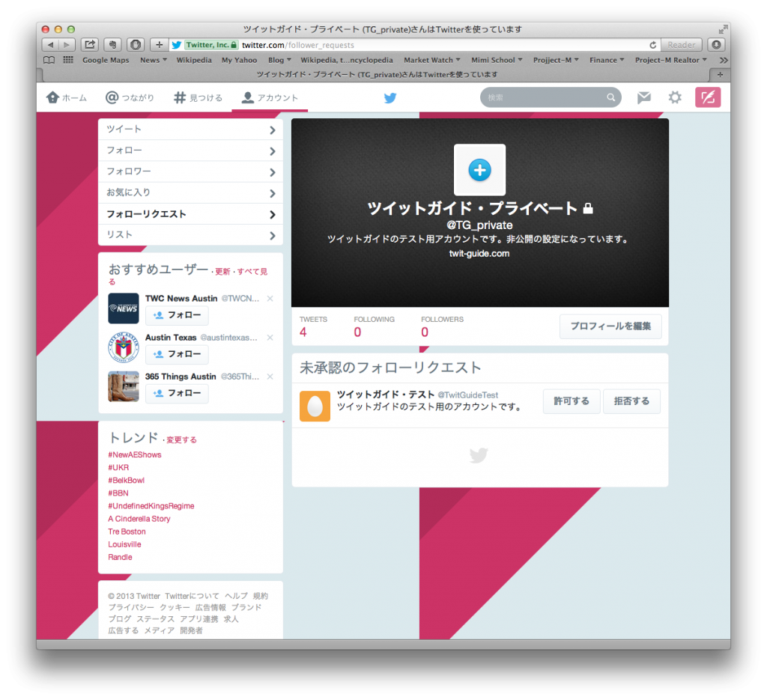Dismiss Austin Texas suggestion

pyautogui.click(x=270, y=338)
